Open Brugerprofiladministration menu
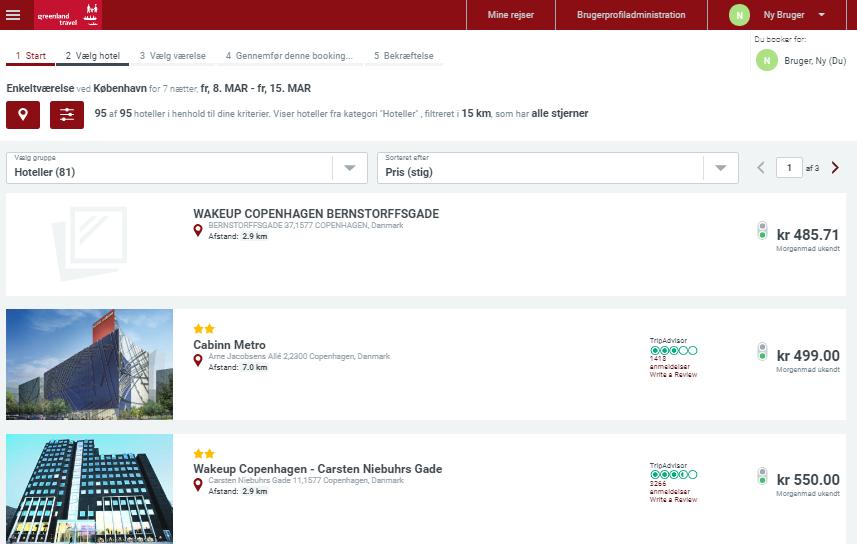The height and width of the screenshot is (544, 857). (631, 15)
